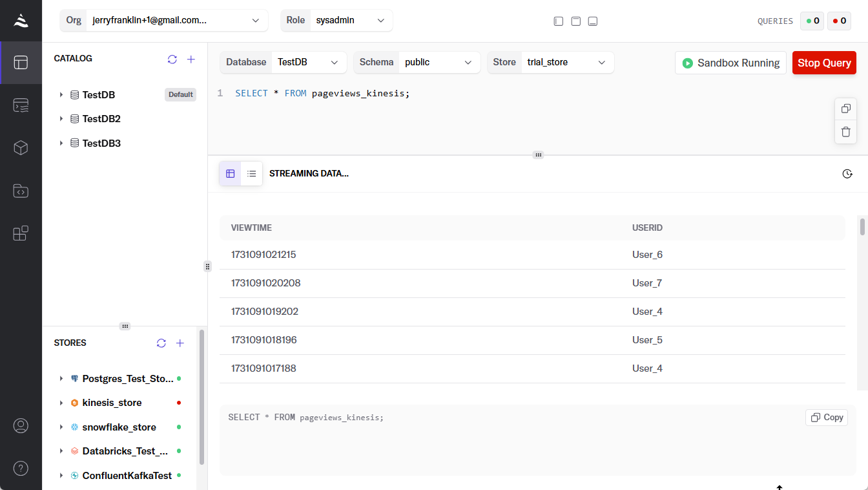Screen dimensions: 868x490
Task: Click the results vertical scrollbar
Action: point(862,228)
